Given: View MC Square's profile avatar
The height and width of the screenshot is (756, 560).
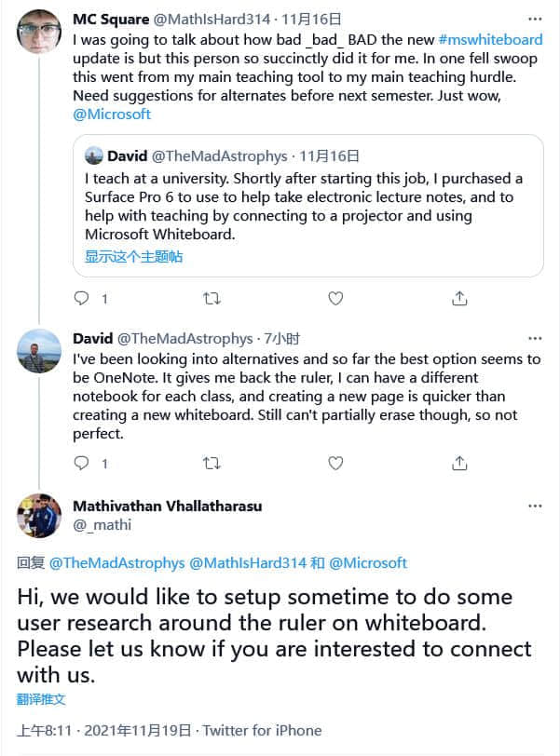Looking at the screenshot, I should 39,31.
